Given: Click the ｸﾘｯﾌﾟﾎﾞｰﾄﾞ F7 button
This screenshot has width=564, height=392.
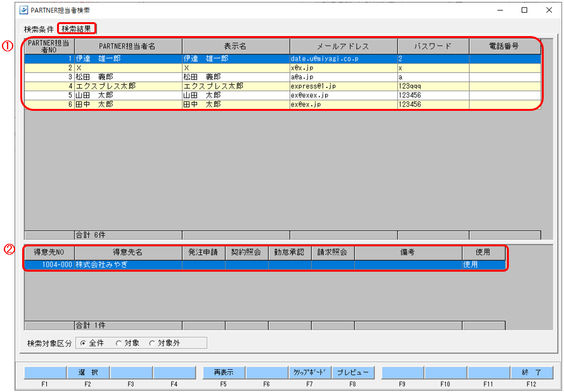Looking at the screenshot, I should click(x=310, y=372).
